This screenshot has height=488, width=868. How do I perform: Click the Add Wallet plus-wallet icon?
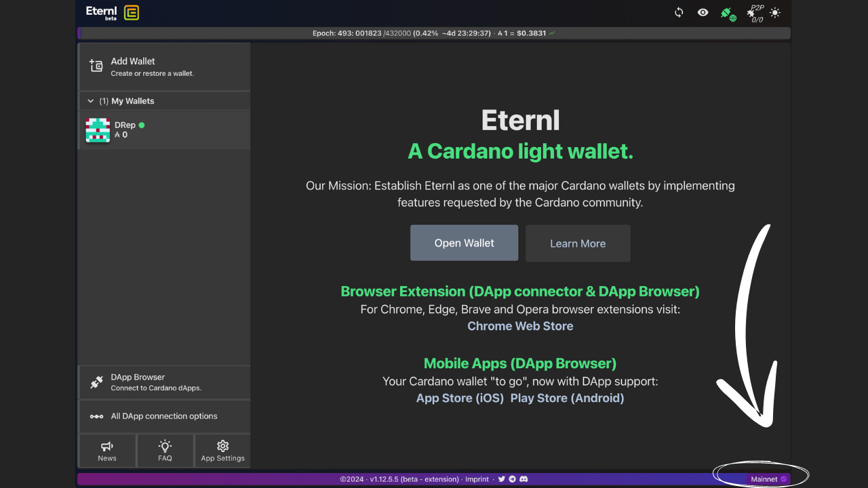[x=96, y=66]
